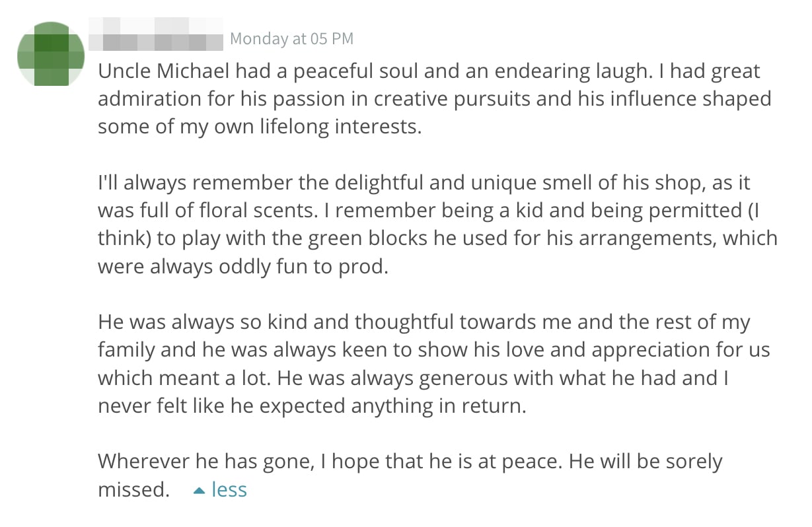
Task: Click the small up-arrow beside "less"
Action: tap(199, 491)
